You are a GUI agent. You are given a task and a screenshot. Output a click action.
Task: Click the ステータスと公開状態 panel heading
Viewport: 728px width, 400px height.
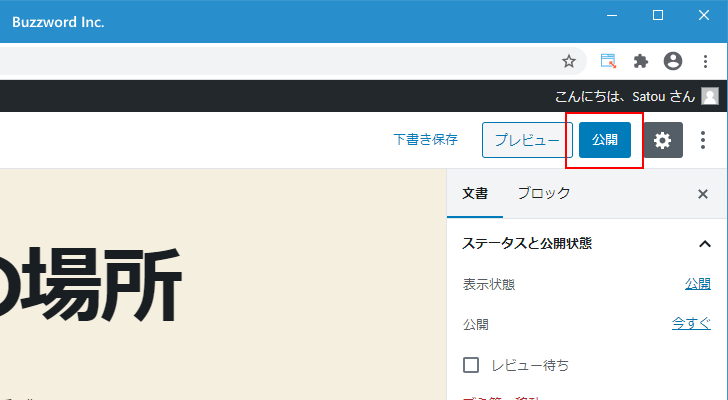coord(527,243)
